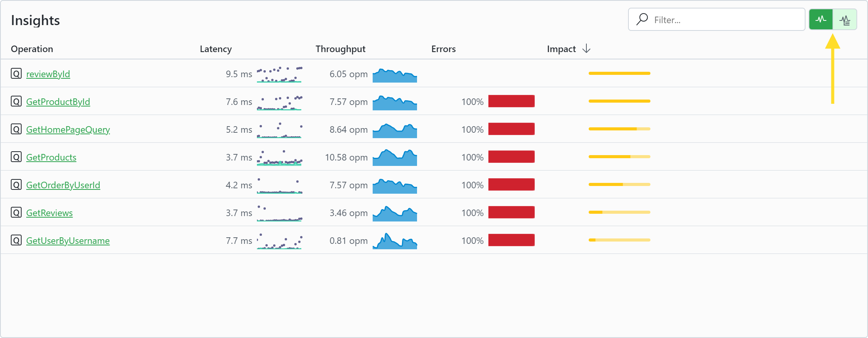Switch to the compact chart view toggle
The width and height of the screenshot is (868, 338).
pos(821,19)
